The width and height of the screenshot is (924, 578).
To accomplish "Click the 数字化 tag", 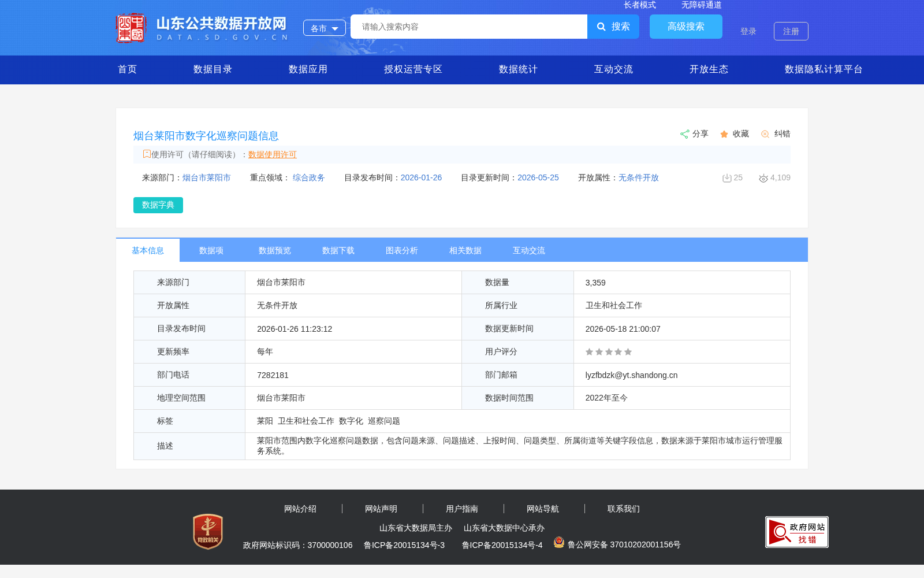I will pos(351,421).
